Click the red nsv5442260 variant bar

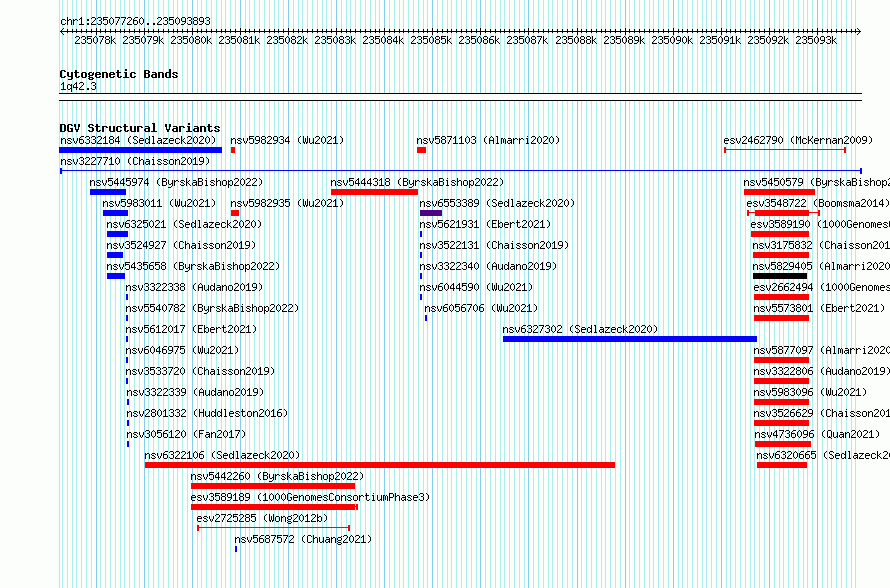pos(273,486)
